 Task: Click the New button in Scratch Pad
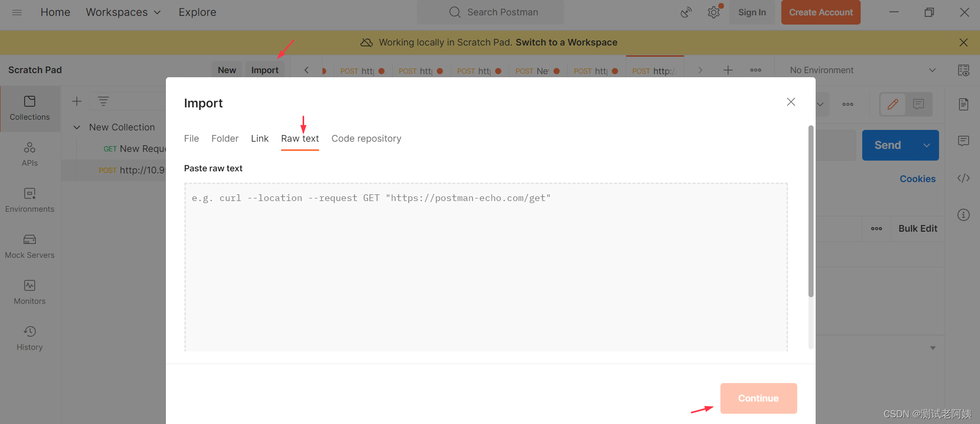[x=227, y=70]
